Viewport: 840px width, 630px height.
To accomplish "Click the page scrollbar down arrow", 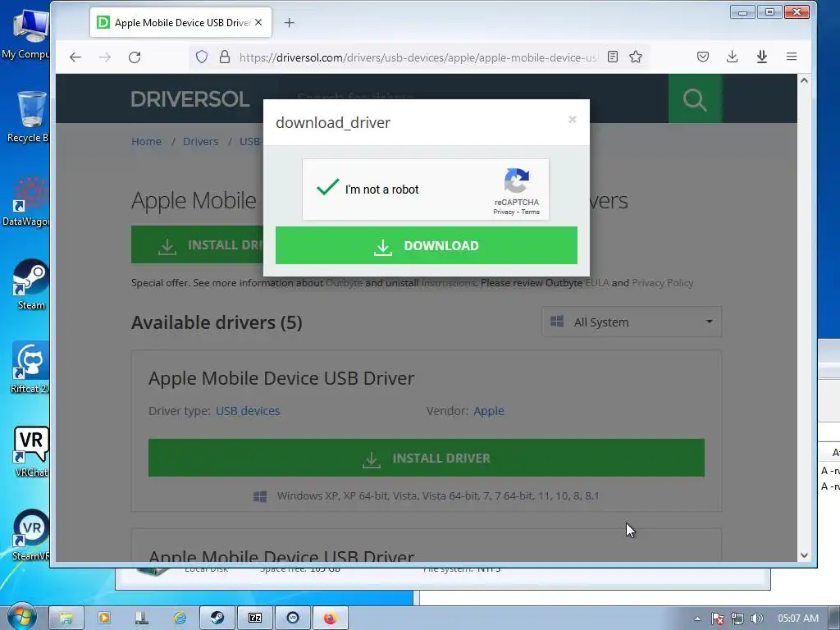I will tap(804, 555).
